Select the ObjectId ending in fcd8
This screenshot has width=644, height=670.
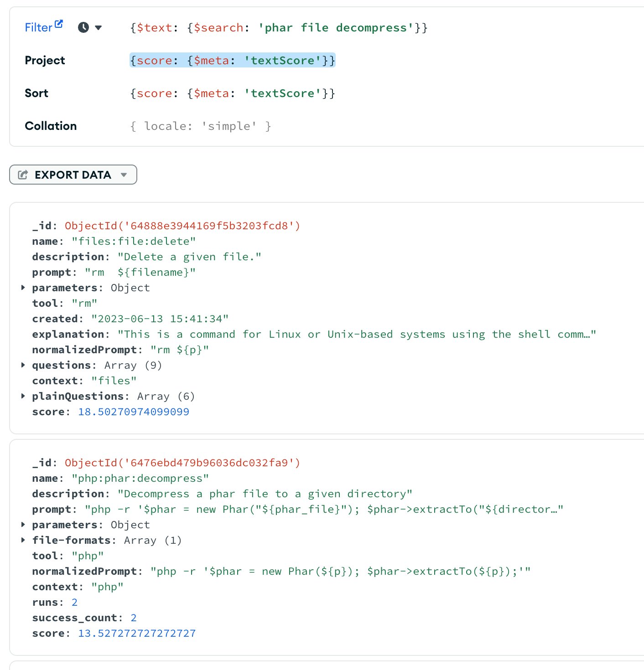(x=182, y=226)
